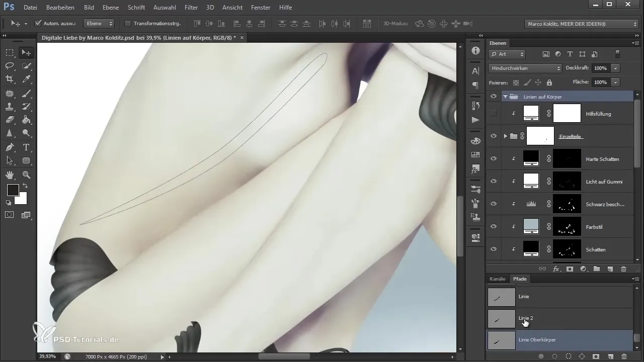Select the Linie Oberkörper path
The image size is (644, 362).
[559, 340]
